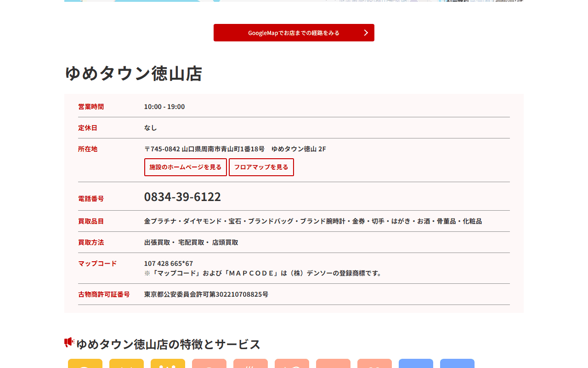Select the business hours 10:00 - 19:00
This screenshot has height=368, width=588.
[164, 107]
